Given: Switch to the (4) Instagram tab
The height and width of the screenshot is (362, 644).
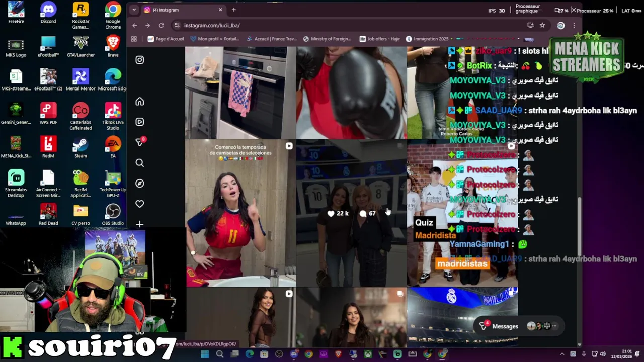Looking at the screenshot, I should pos(183,10).
